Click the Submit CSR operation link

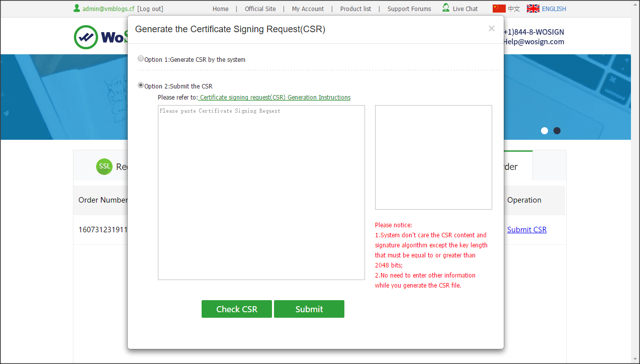(x=526, y=230)
